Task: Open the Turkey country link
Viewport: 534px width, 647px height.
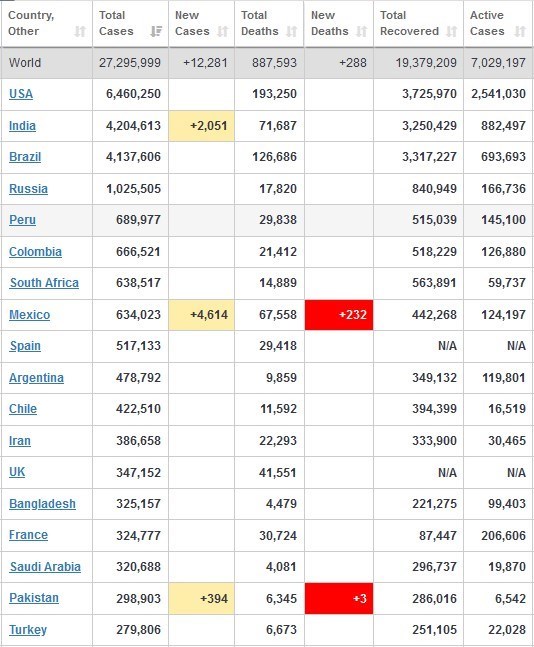Action: coord(28,630)
